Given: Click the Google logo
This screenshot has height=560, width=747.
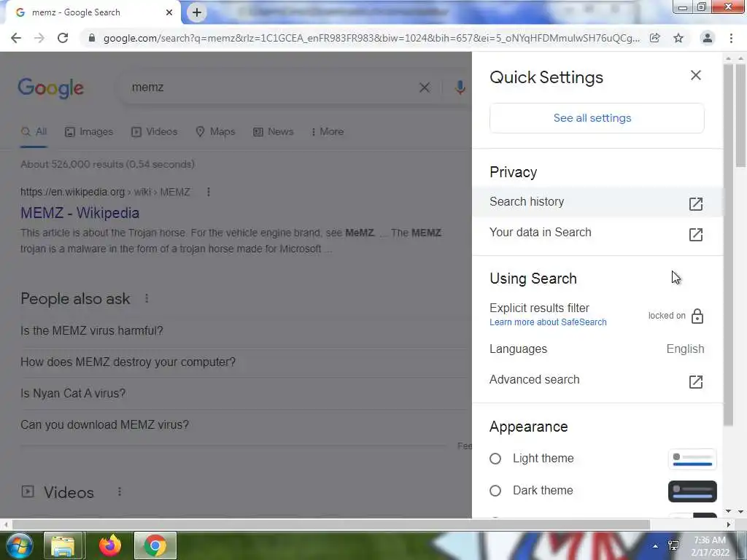Looking at the screenshot, I should pos(50,88).
